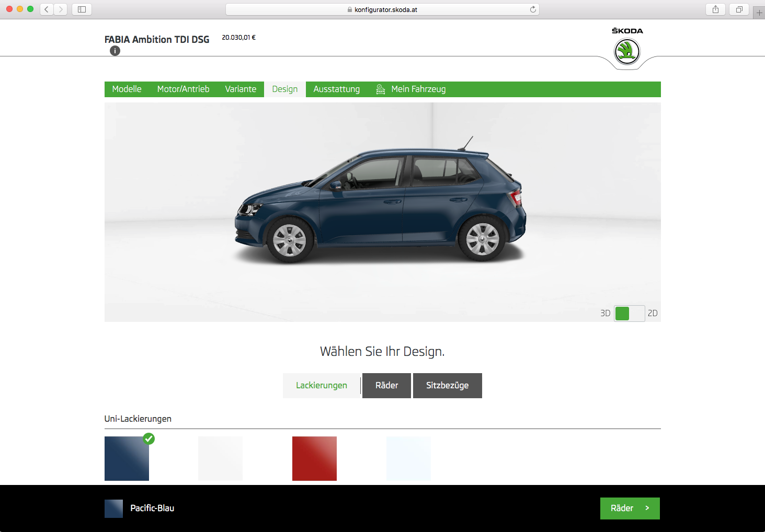Click the chevron arrow on the Räder button
Image resolution: width=765 pixels, height=532 pixels.
point(647,508)
